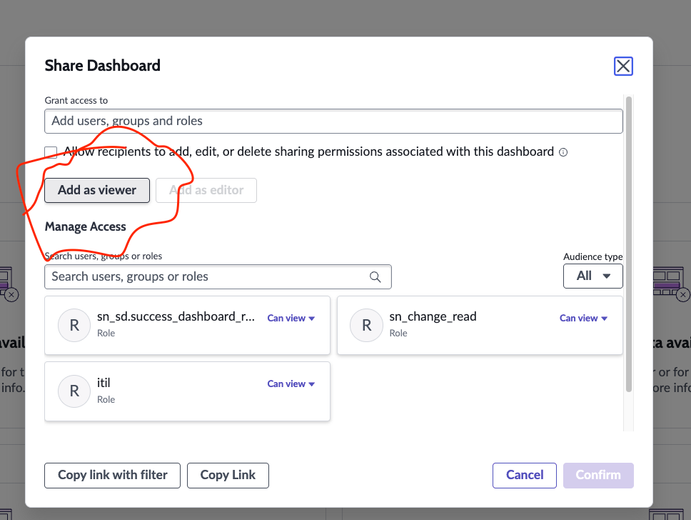This screenshot has height=520, width=691.
Task: Select the sn_sd.success_dashboard_r... role name
Action: [x=176, y=317]
